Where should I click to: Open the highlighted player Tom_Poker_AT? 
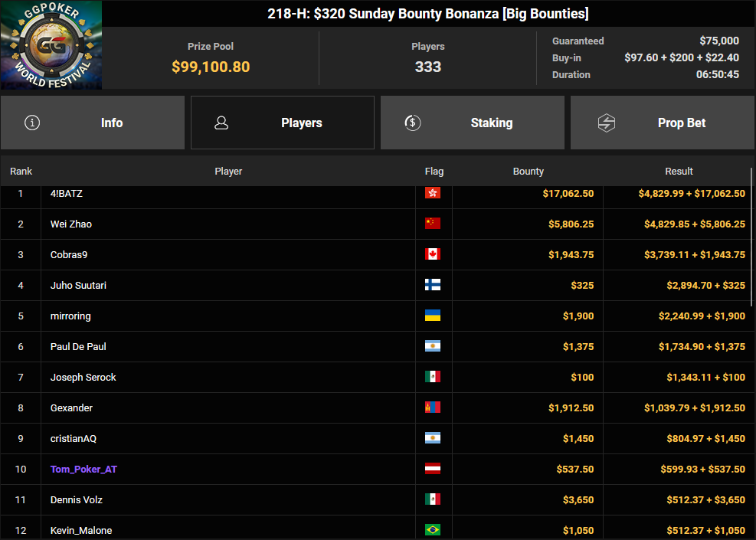84,469
